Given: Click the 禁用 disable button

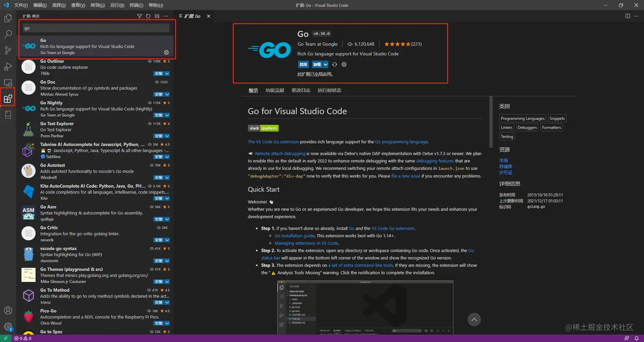Looking at the screenshot, I should tap(303, 64).
